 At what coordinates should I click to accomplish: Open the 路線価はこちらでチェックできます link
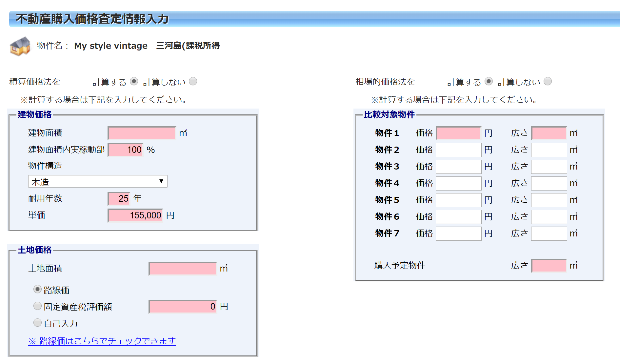(x=102, y=341)
